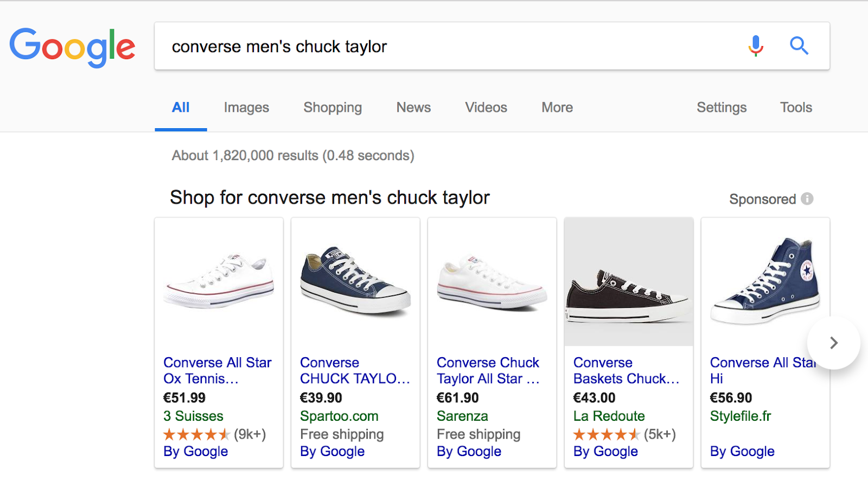Click navy low-top Spartoo shoe image
Screen dimensions: 868x487
tap(355, 282)
